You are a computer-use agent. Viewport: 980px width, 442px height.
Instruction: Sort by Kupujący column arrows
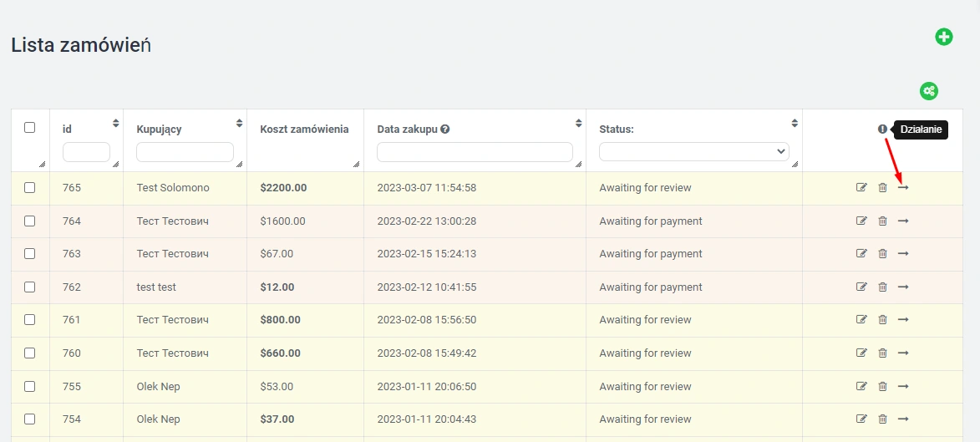[x=240, y=124]
